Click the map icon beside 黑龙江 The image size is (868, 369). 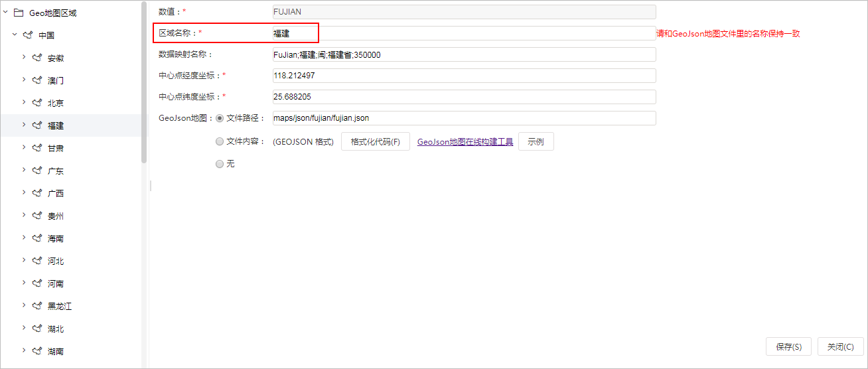tap(37, 306)
